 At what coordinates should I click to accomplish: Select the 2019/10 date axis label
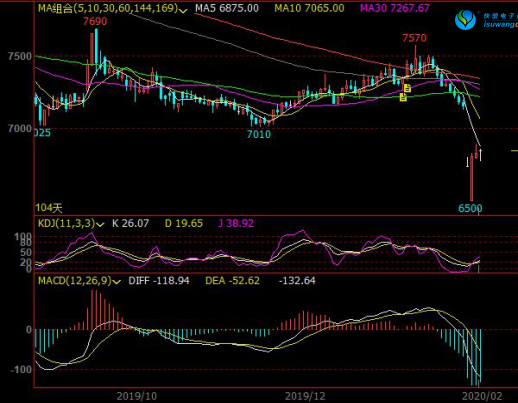pyautogui.click(x=137, y=396)
